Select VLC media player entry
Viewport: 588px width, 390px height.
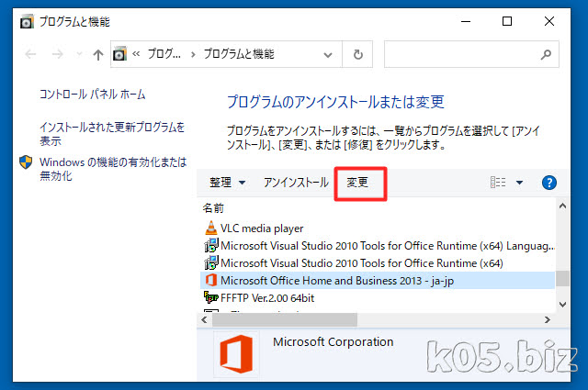point(378,228)
